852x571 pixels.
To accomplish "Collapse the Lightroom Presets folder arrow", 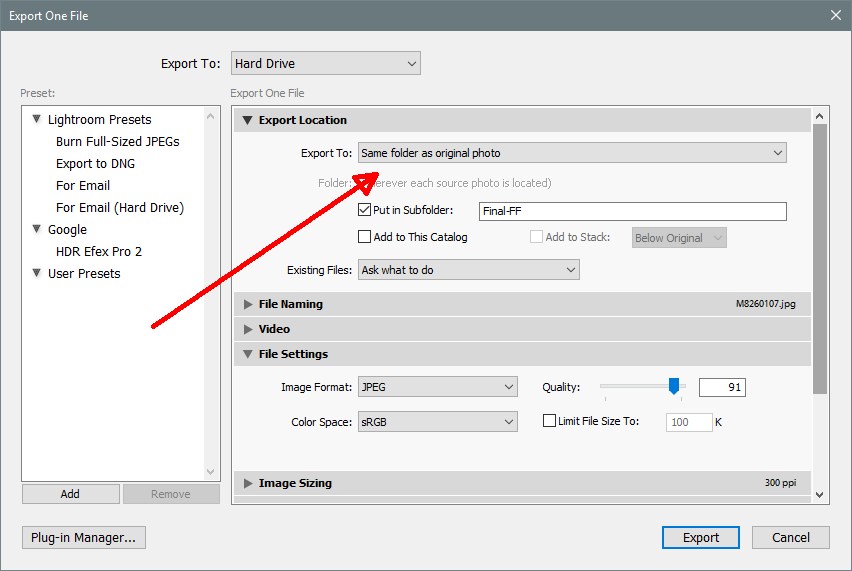I will [x=37, y=120].
